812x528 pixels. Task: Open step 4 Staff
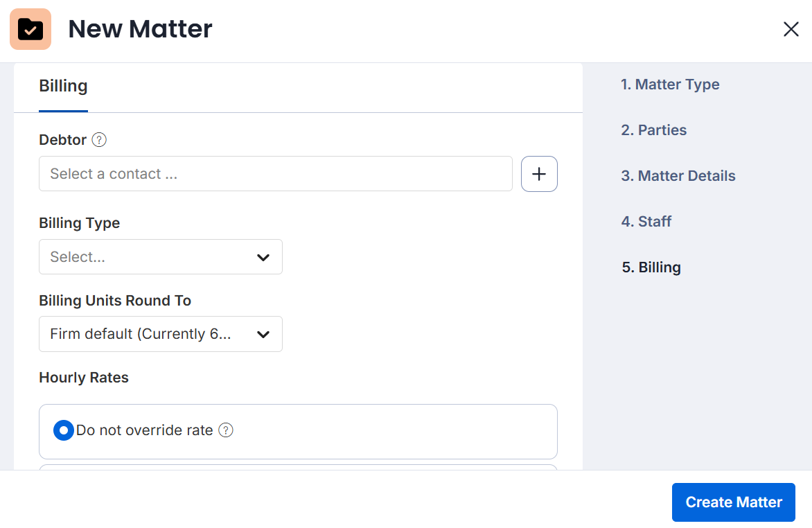pos(646,222)
